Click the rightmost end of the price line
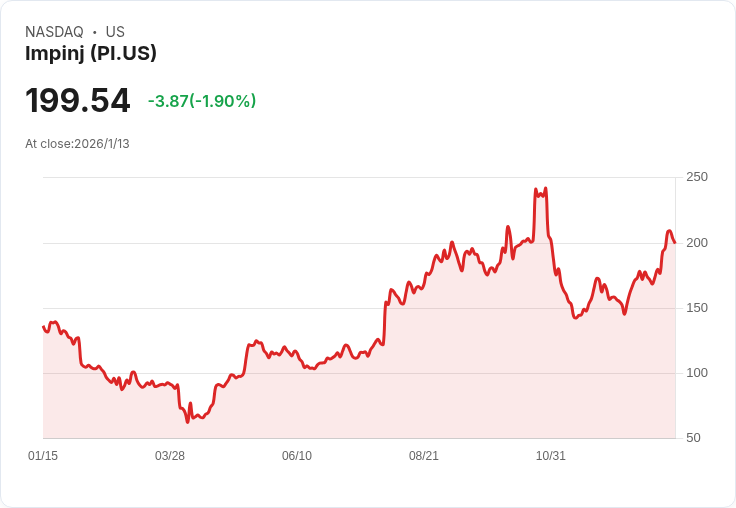Image resolution: width=736 pixels, height=508 pixels. click(x=675, y=242)
